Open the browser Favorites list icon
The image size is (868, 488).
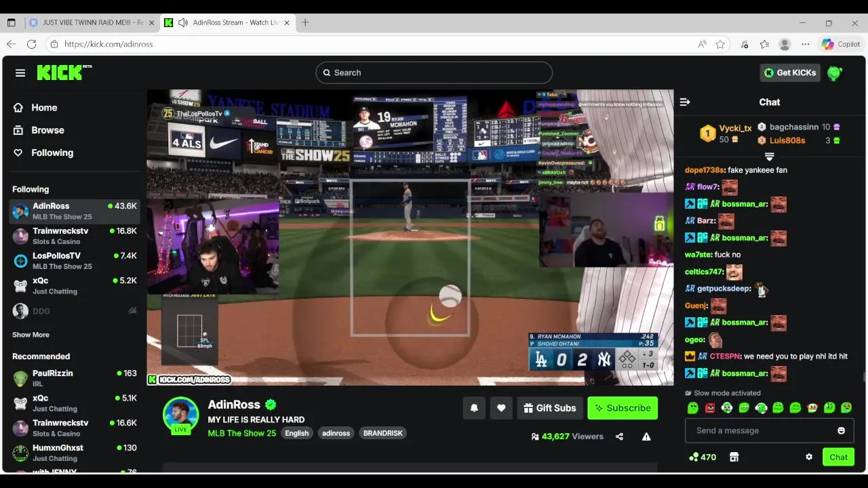[x=764, y=44]
